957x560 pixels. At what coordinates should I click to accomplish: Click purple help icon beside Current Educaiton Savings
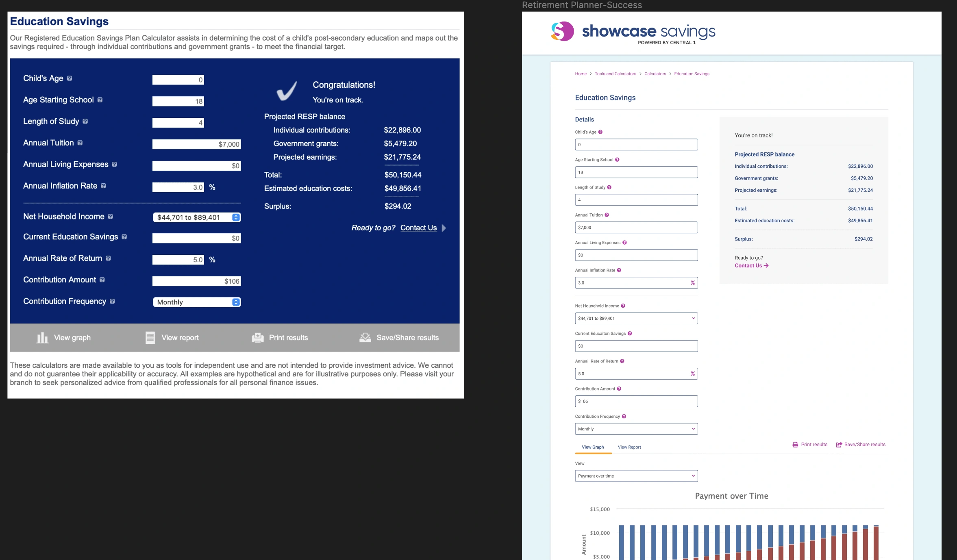[630, 334]
